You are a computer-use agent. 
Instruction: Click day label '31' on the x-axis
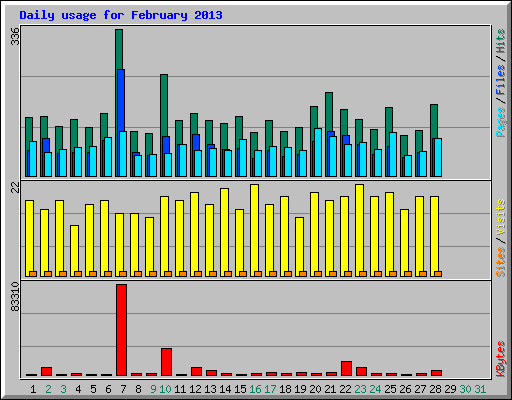point(480,389)
